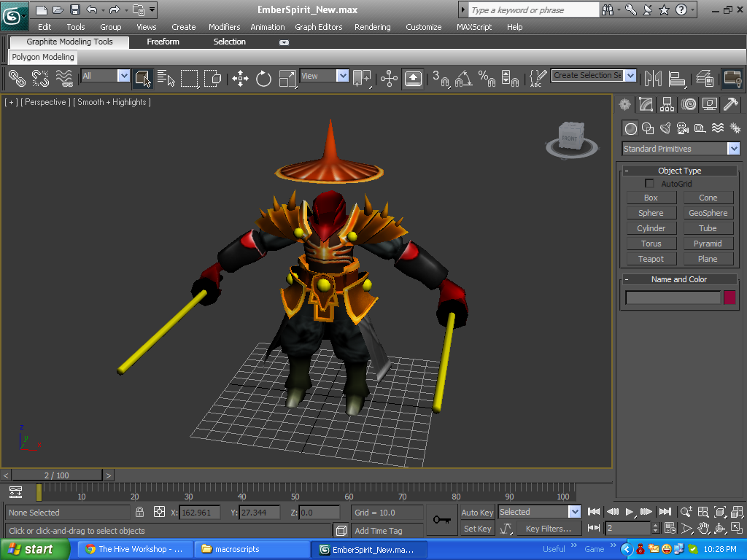Open the Motion command panel tab
The height and width of the screenshot is (560, 747).
(x=689, y=104)
